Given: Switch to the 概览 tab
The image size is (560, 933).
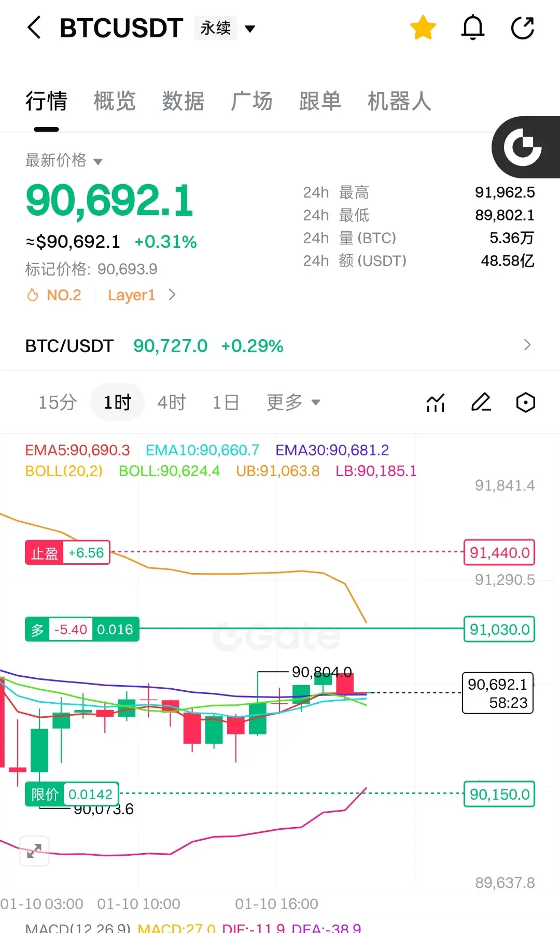Looking at the screenshot, I should point(115,101).
